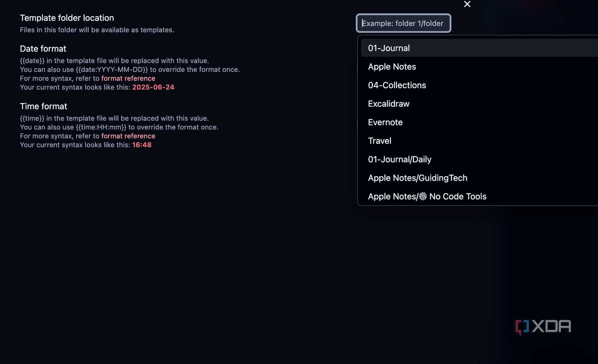Click the Time format heading
598x364 pixels.
coord(44,106)
